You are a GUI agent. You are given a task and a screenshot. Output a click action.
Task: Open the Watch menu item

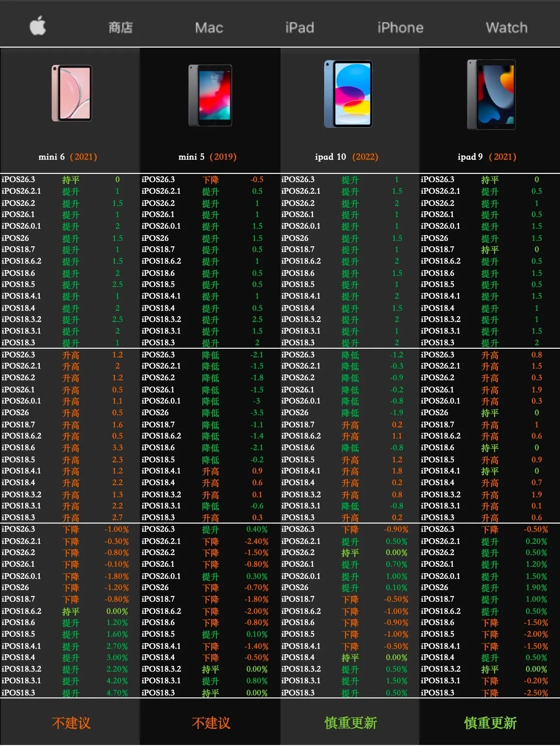click(x=507, y=28)
